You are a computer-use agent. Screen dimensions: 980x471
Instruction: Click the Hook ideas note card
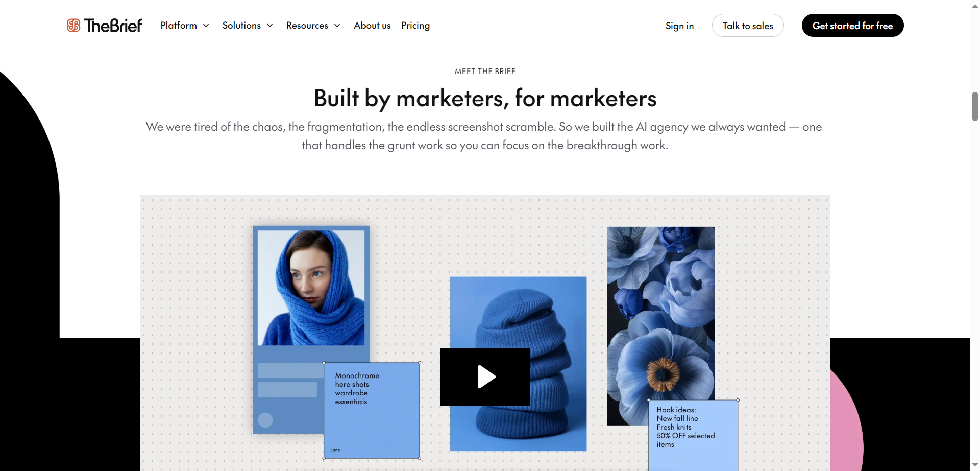(x=693, y=435)
